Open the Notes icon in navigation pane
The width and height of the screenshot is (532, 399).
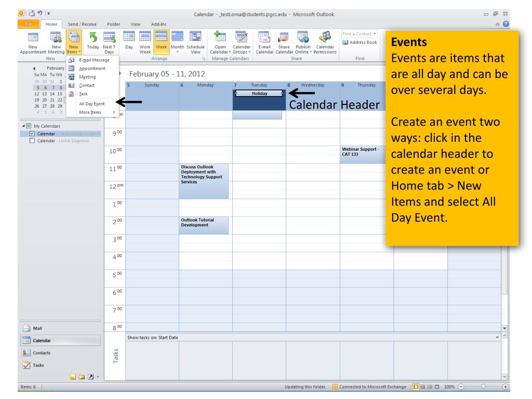click(73, 377)
